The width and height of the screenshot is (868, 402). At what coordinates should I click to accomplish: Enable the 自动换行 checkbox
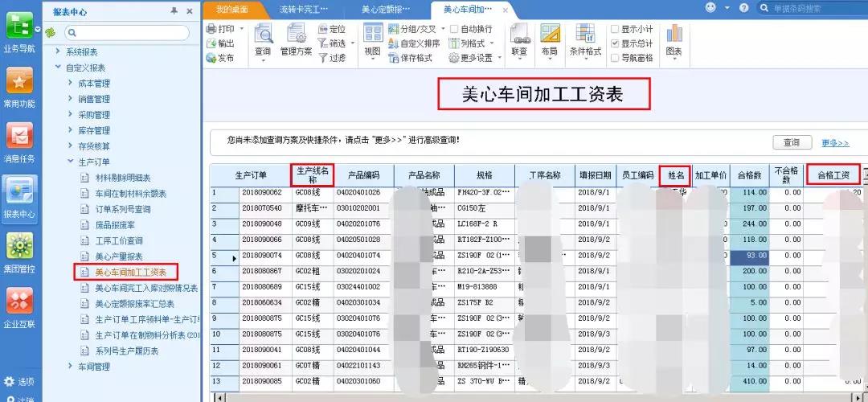[x=454, y=29]
